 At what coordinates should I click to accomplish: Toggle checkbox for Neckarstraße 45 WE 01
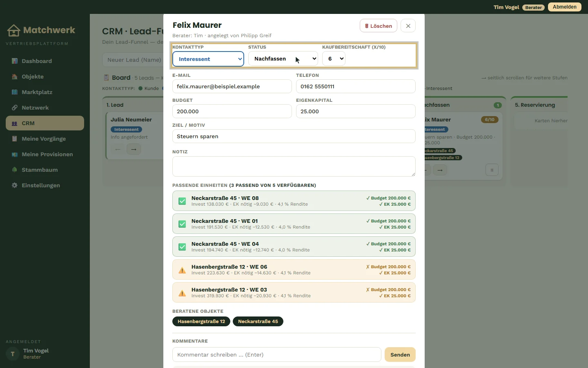[182, 224]
